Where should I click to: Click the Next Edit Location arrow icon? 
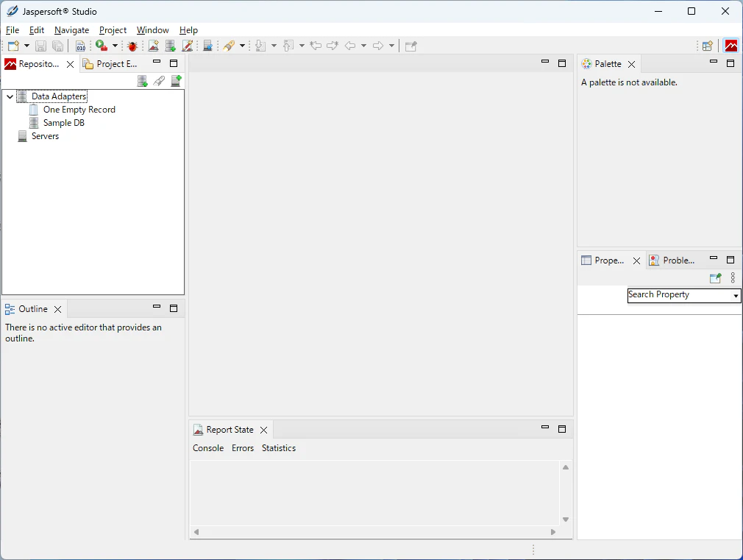[x=333, y=46]
